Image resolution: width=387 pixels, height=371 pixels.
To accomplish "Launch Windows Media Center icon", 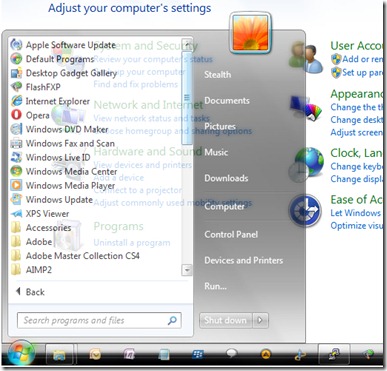I will click(16, 171).
